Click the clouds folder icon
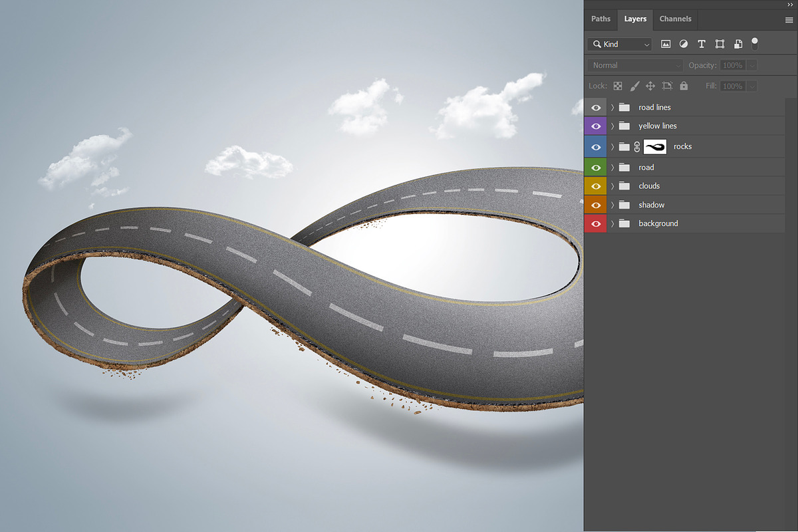798x532 pixels. point(624,186)
